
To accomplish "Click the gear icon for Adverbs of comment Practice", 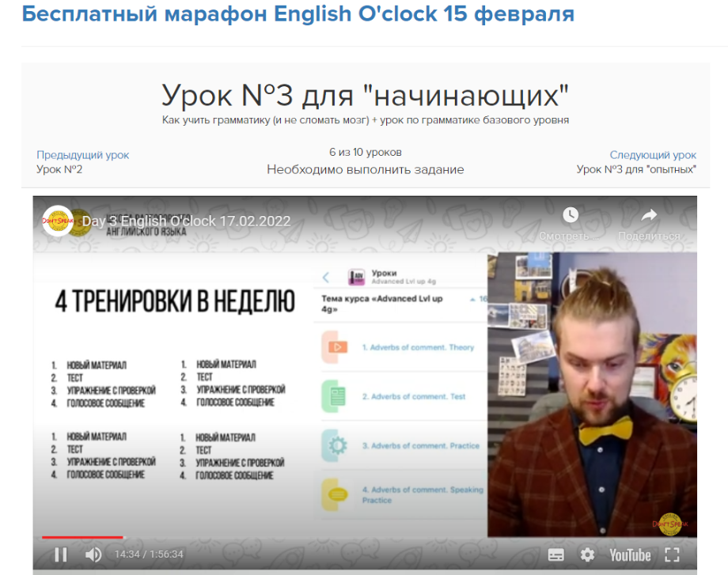I will coord(338,445).
